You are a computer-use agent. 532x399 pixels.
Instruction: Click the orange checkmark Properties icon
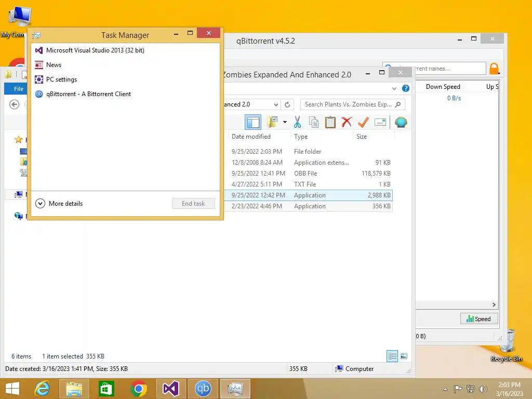363,122
